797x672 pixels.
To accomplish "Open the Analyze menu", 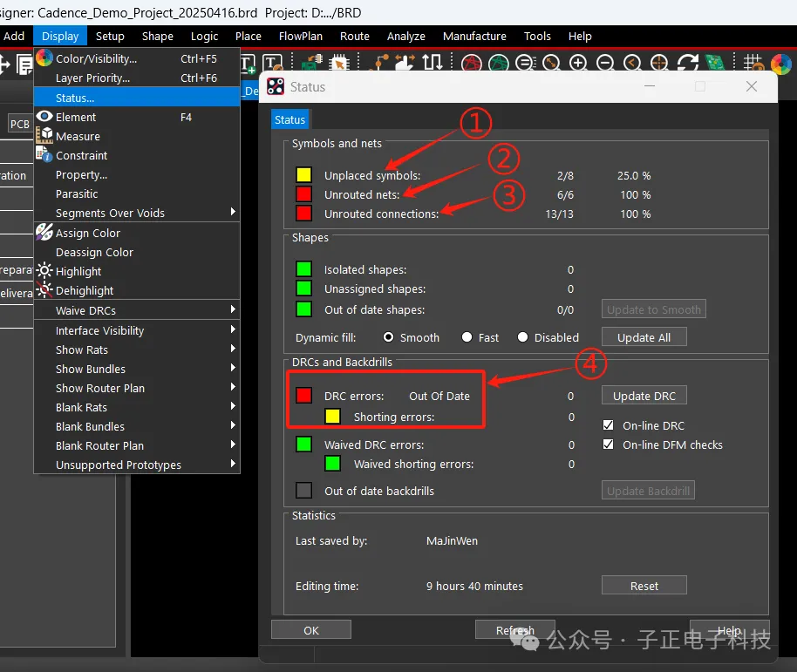I will [406, 36].
